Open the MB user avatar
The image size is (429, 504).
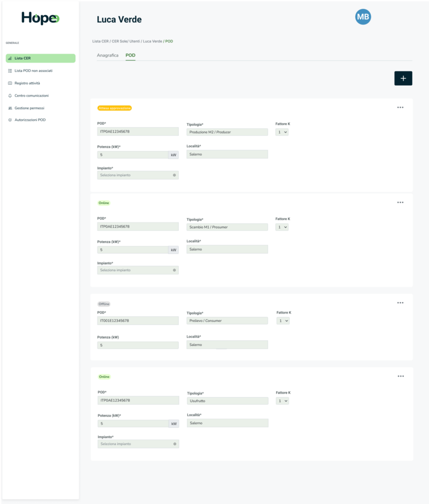(363, 17)
